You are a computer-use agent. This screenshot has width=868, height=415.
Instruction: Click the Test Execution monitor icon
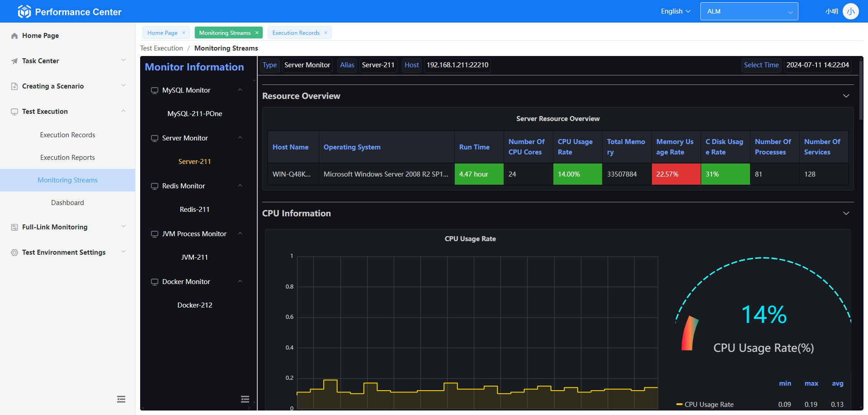click(x=14, y=112)
